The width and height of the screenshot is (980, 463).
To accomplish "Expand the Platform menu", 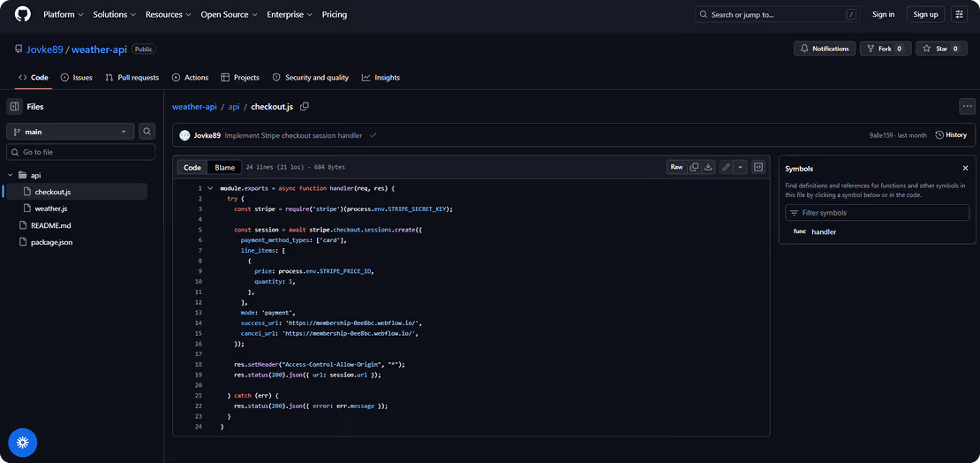I will tap(63, 14).
